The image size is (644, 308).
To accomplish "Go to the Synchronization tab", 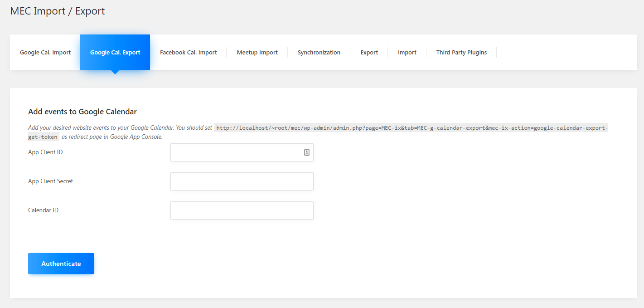I will tap(319, 52).
